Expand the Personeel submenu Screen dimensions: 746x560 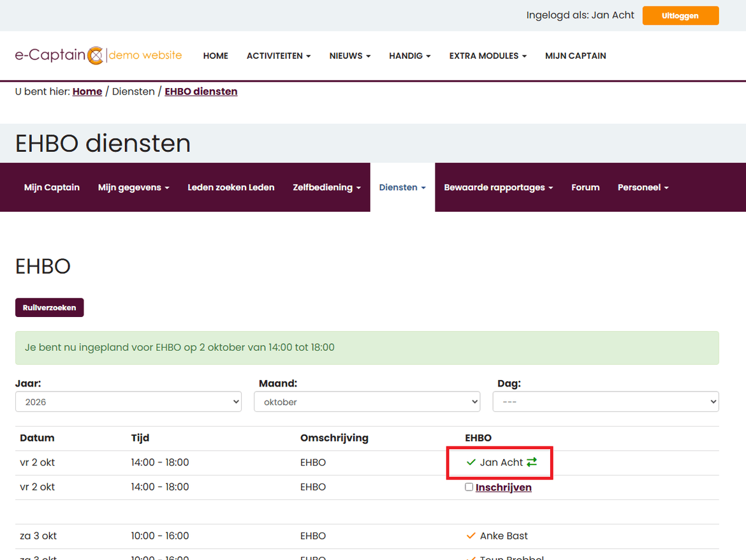click(x=643, y=188)
